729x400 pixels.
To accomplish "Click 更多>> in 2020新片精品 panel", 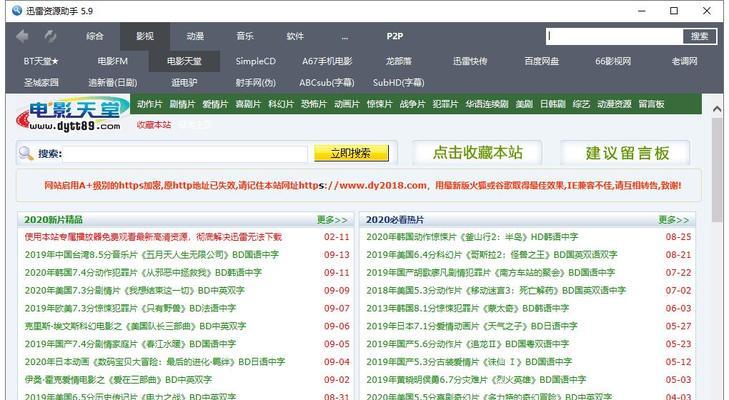I will [332, 220].
